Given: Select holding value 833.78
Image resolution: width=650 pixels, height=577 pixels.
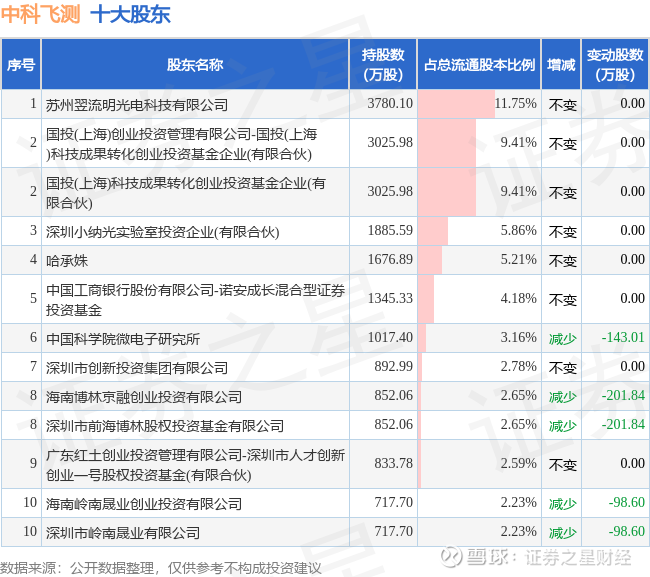Looking at the screenshot, I should pos(393,463).
